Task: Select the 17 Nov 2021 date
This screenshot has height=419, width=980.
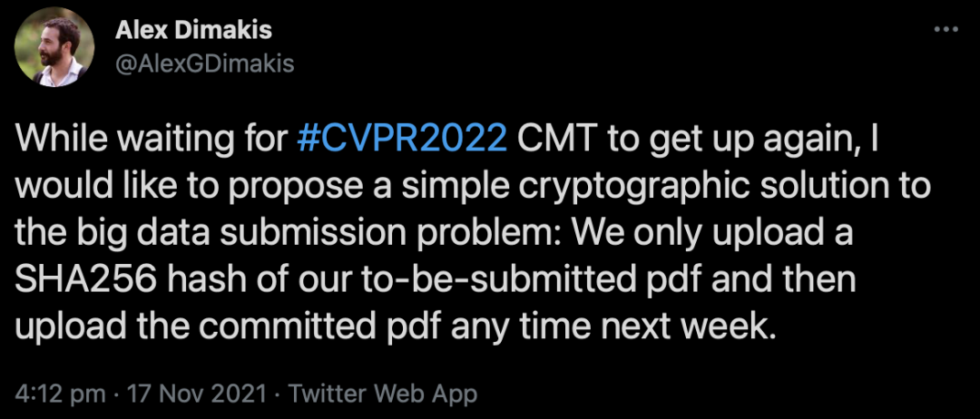Action: 197,394
